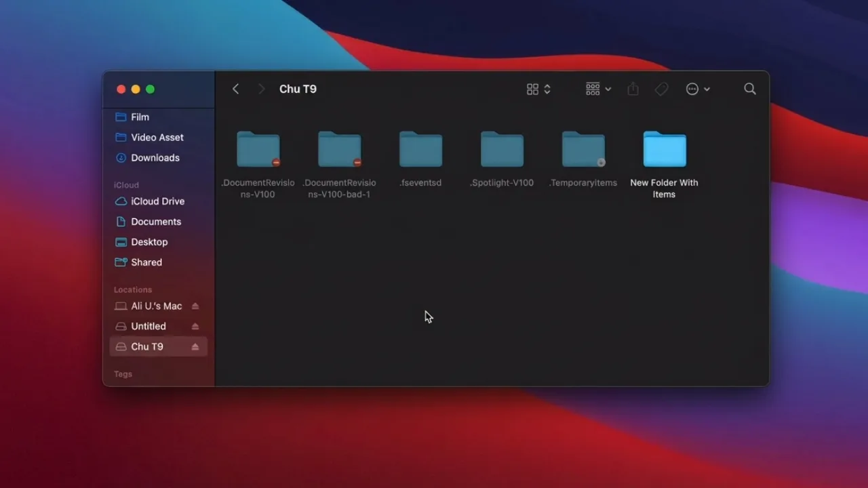Eject the Untitled drive
Screen dimensions: 868x488
click(x=195, y=327)
